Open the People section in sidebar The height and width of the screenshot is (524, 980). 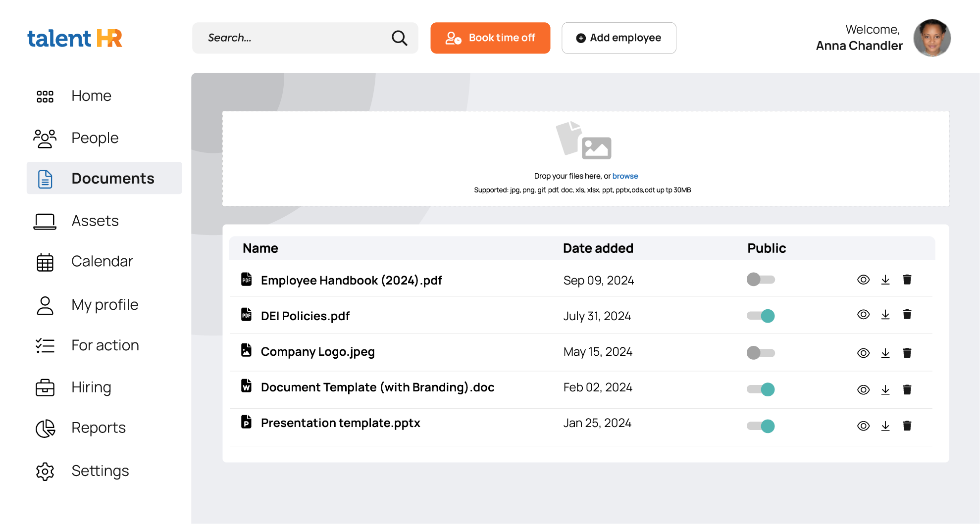95,138
